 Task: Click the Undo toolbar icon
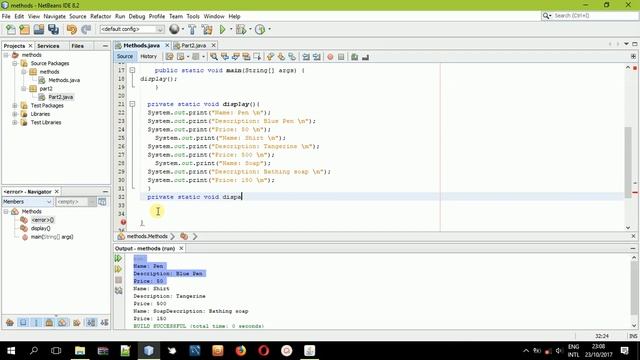[72, 29]
